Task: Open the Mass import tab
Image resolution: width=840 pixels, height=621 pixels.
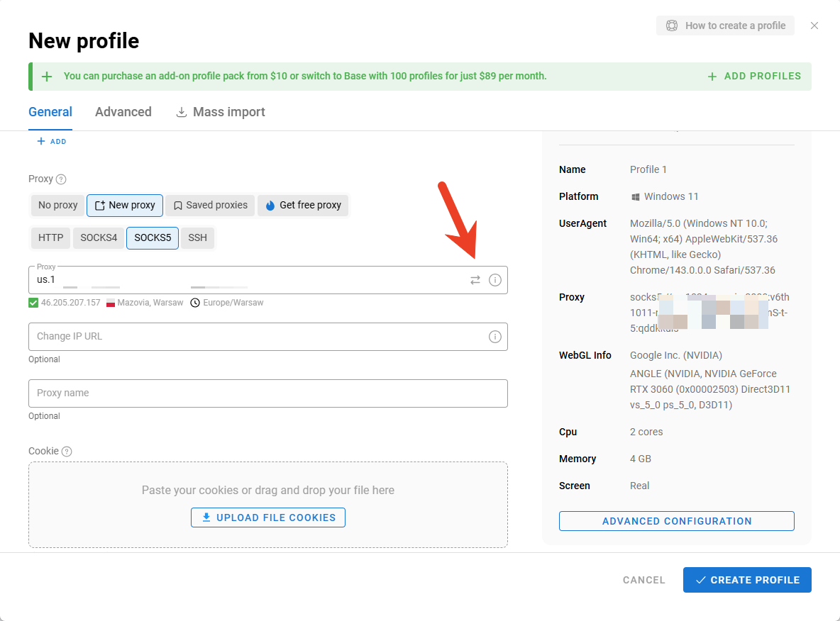Action: 221,112
